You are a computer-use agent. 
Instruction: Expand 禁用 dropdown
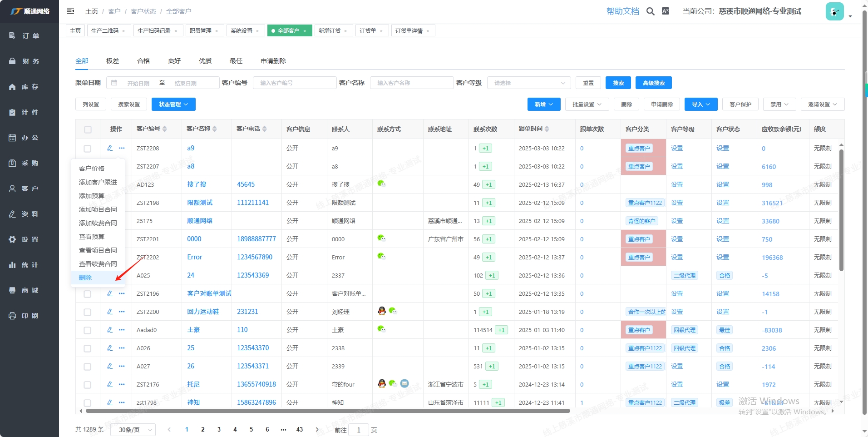coord(779,104)
